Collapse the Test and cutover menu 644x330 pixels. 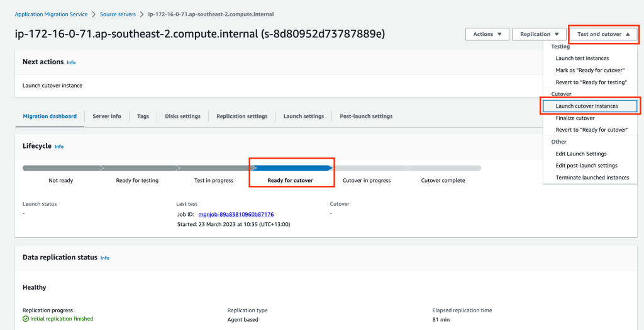pos(603,34)
